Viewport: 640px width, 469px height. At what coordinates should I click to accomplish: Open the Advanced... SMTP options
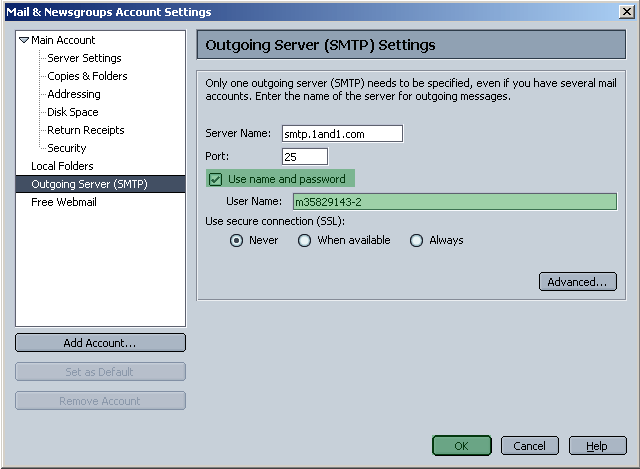coord(577,282)
